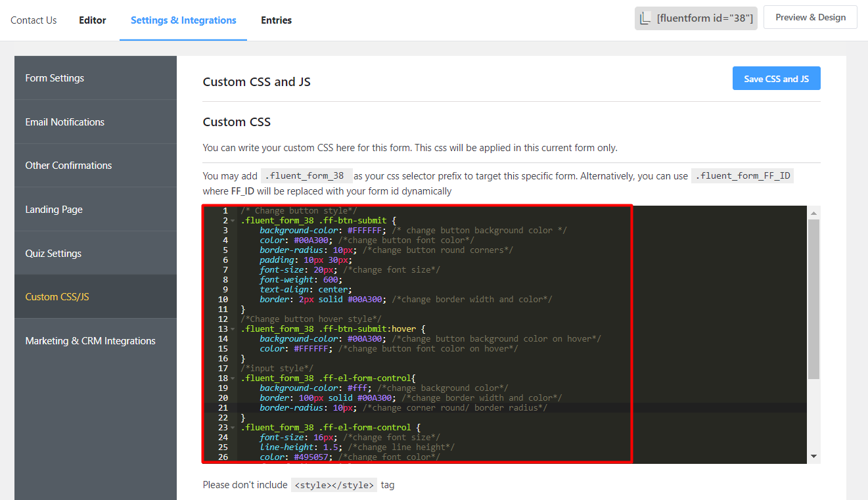868x500 pixels.
Task: Select Other Confirmations
Action: pos(67,165)
